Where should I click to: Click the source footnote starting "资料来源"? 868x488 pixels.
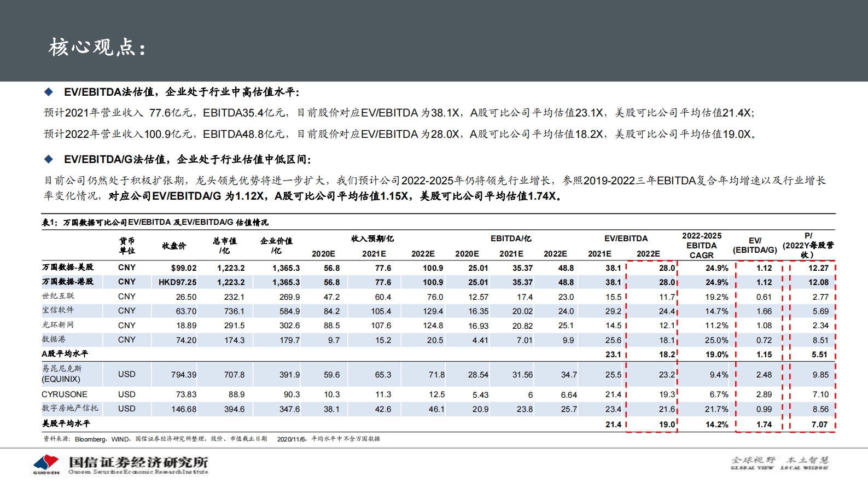click(x=211, y=439)
